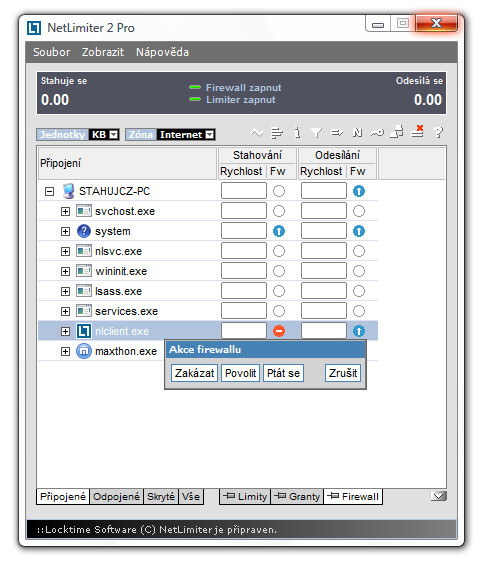
Task: Expand the system node
Action: point(65,231)
